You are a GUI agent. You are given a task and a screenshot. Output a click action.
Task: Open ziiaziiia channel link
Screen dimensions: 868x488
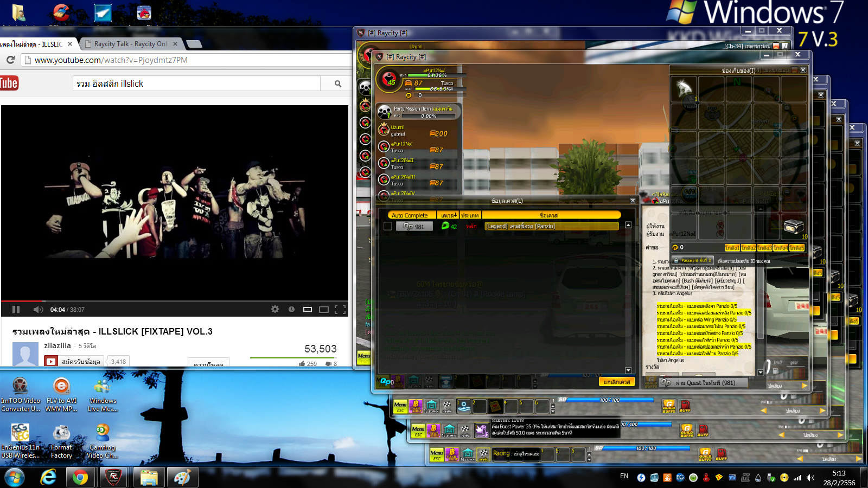click(x=58, y=345)
